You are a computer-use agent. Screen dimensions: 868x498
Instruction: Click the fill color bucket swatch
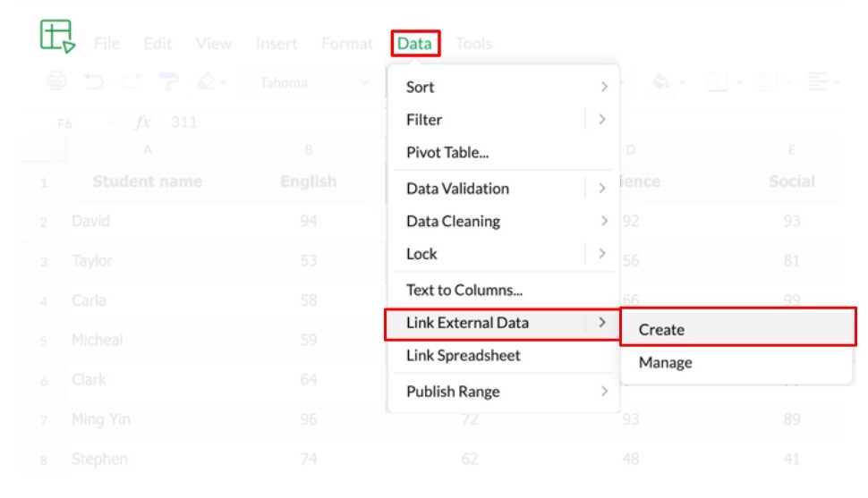tap(661, 82)
